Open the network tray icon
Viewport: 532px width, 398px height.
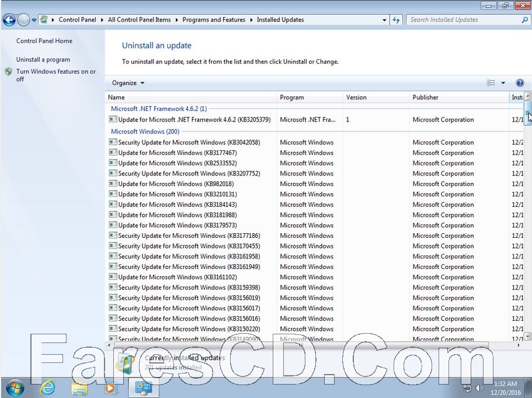467,388
